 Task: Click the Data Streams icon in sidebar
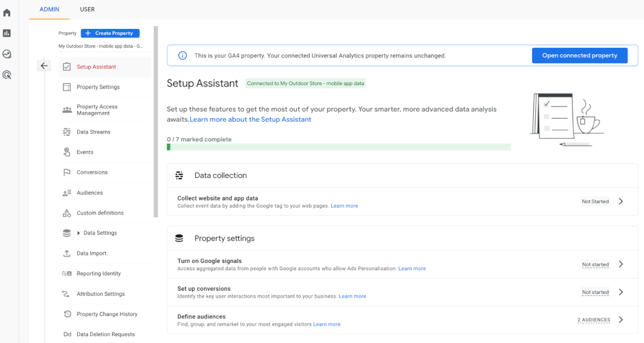click(x=67, y=132)
